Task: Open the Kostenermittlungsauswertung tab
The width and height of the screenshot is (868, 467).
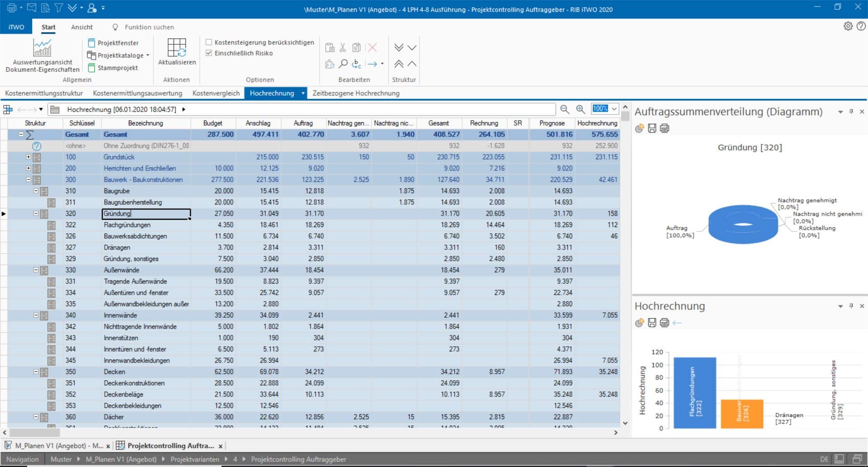Action: pos(137,93)
